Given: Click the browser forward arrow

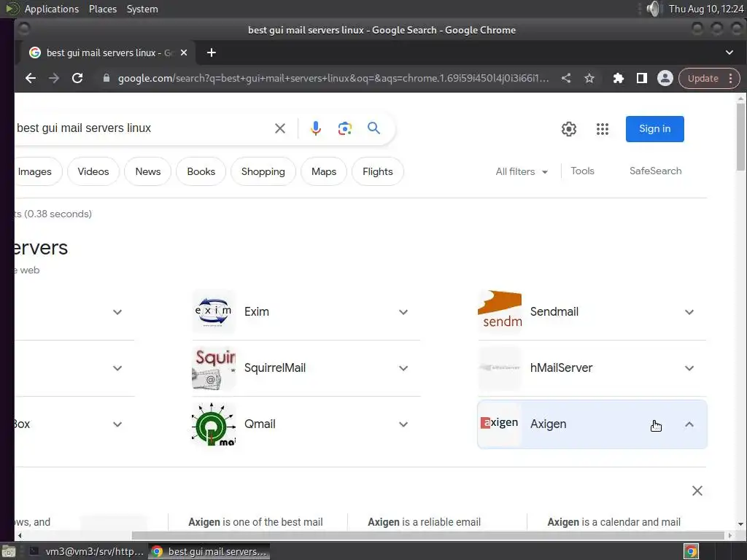Looking at the screenshot, I should pyautogui.click(x=54, y=79).
